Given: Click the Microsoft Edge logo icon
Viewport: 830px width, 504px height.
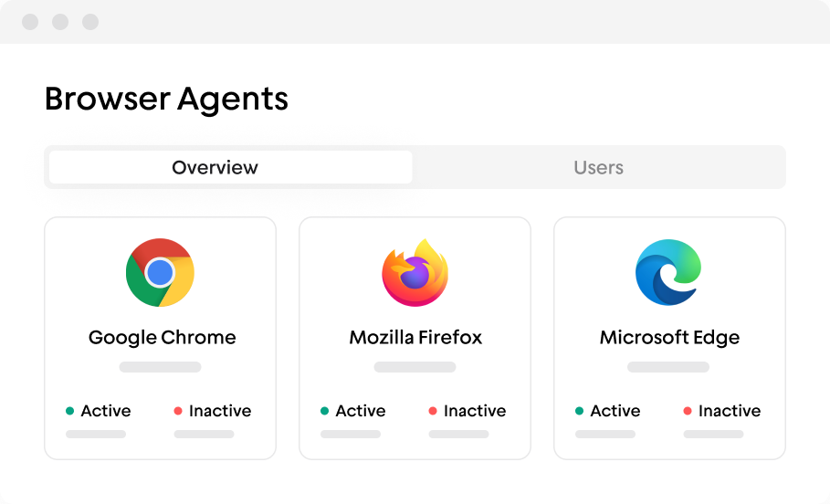Looking at the screenshot, I should (668, 272).
